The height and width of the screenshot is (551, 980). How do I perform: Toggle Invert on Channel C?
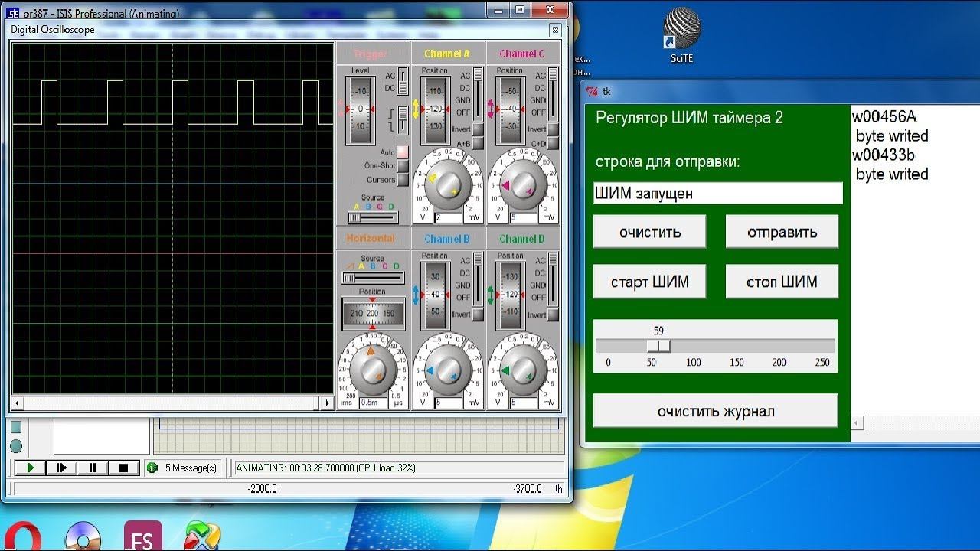[553, 129]
